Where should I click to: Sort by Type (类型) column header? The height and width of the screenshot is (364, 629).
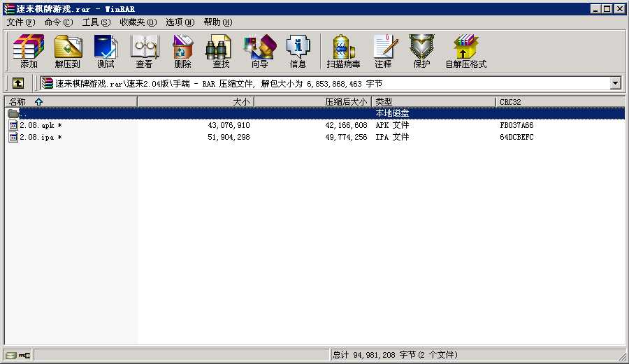click(x=433, y=102)
